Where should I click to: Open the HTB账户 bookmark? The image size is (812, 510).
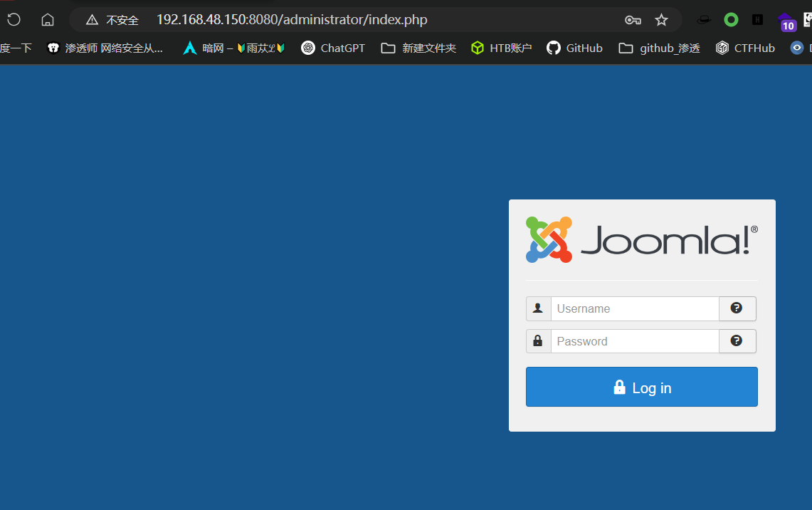[501, 48]
